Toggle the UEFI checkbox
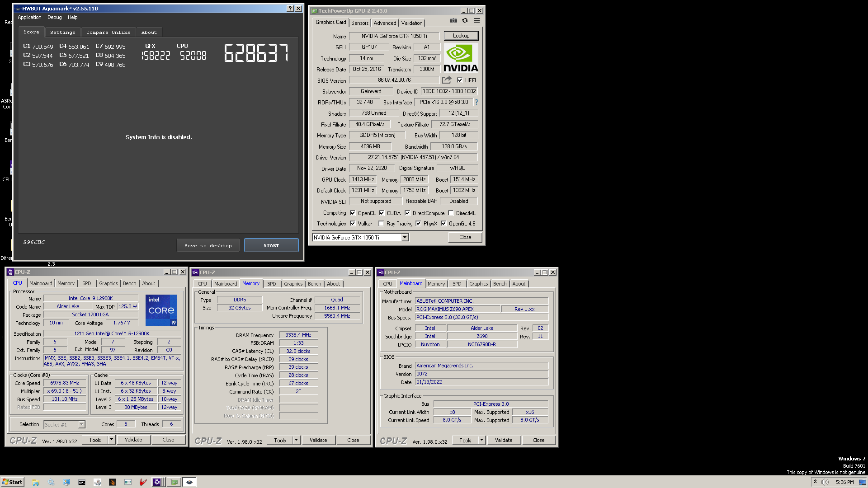Image resolution: width=868 pixels, height=488 pixels. [460, 80]
